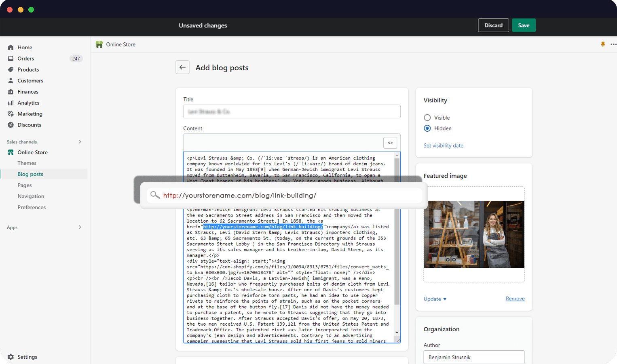
Task: Click the Set visibility date link
Action: pos(444,145)
